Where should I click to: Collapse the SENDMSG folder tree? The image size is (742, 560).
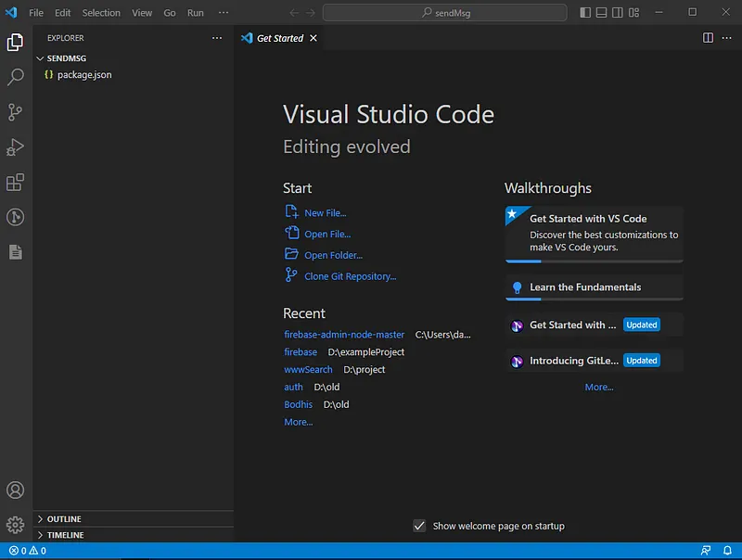tap(66, 57)
